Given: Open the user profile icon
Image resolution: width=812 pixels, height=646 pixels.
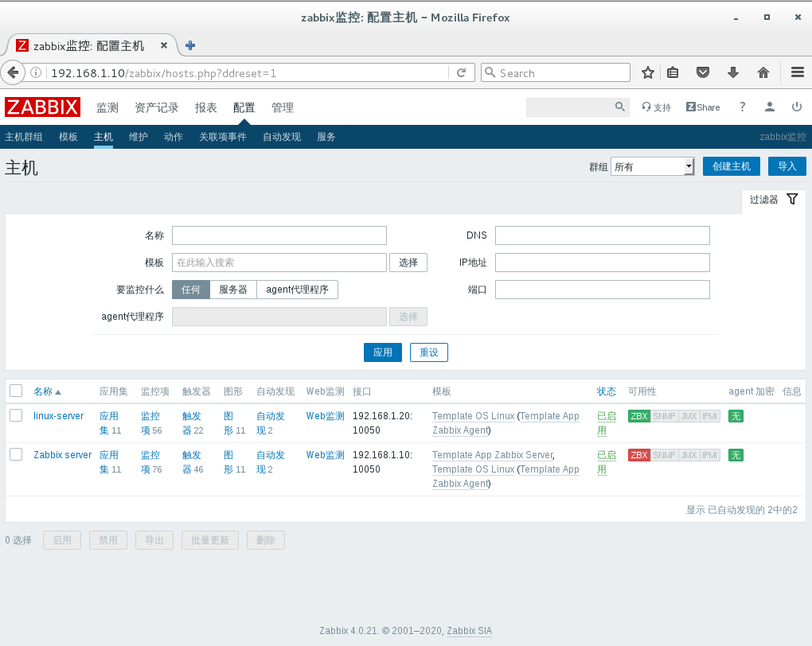Looking at the screenshot, I should [x=770, y=107].
